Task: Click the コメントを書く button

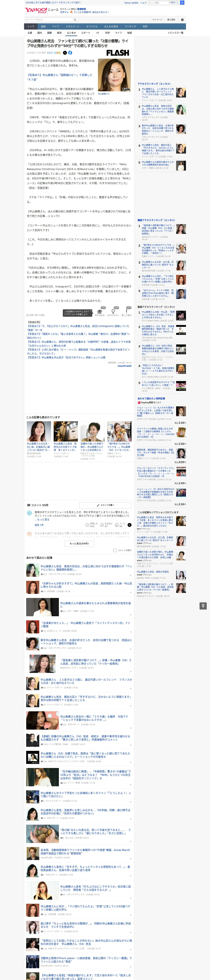Action: click(105, 505)
